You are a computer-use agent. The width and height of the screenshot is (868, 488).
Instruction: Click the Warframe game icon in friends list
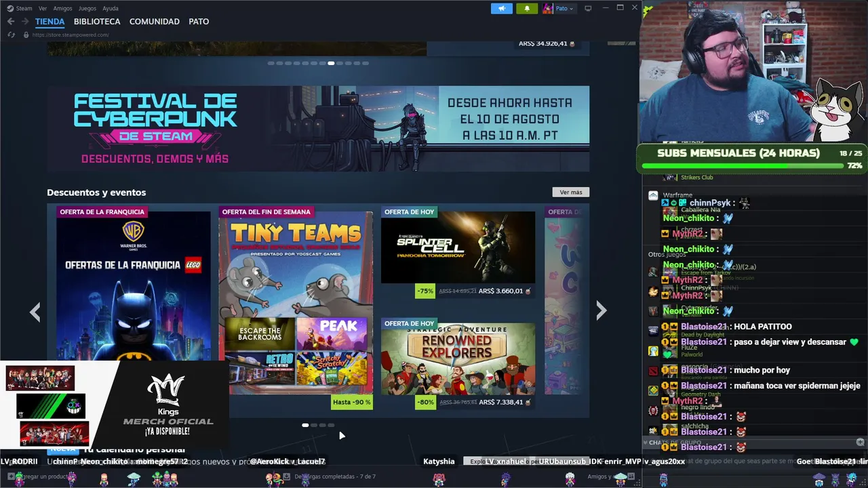653,195
